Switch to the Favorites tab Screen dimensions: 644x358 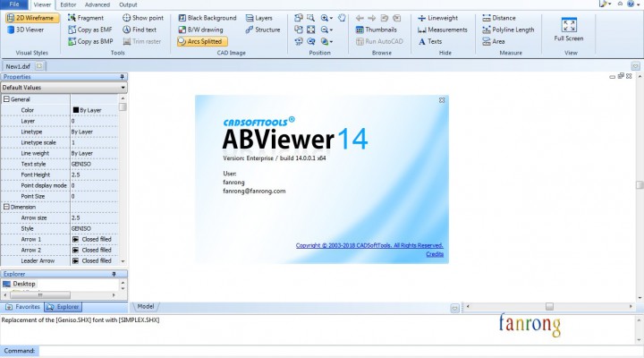(22, 306)
